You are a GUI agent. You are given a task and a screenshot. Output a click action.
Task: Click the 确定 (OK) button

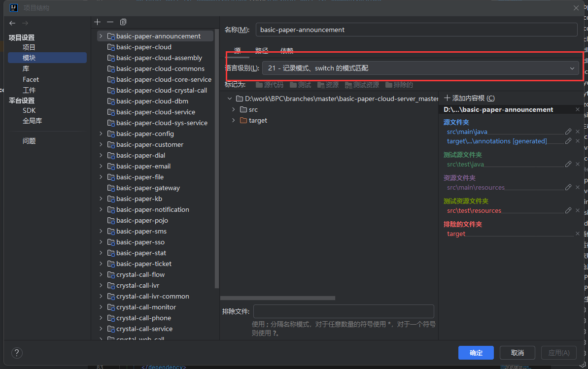click(476, 353)
